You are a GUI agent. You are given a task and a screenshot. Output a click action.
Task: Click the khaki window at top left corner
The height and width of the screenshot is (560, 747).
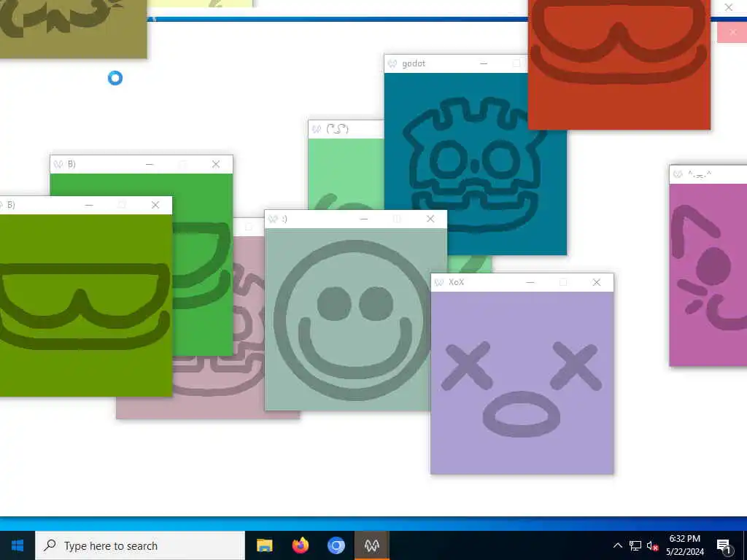(x=73, y=28)
